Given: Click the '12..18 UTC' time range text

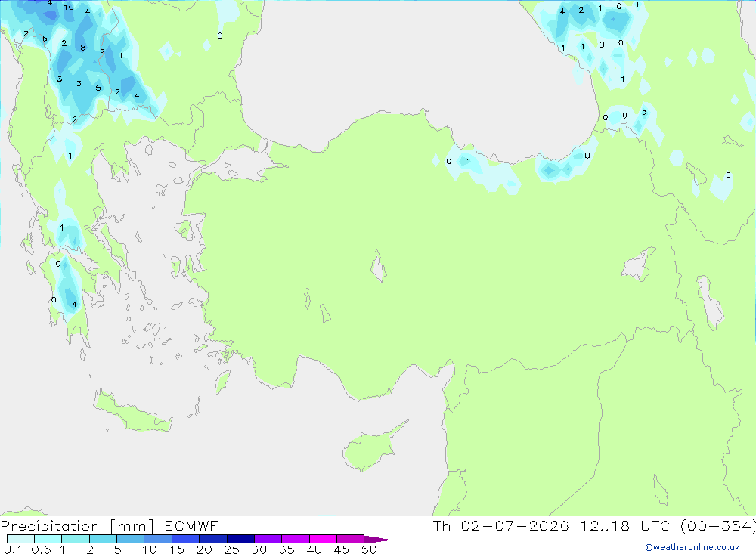Looking at the screenshot, I should click(625, 525).
